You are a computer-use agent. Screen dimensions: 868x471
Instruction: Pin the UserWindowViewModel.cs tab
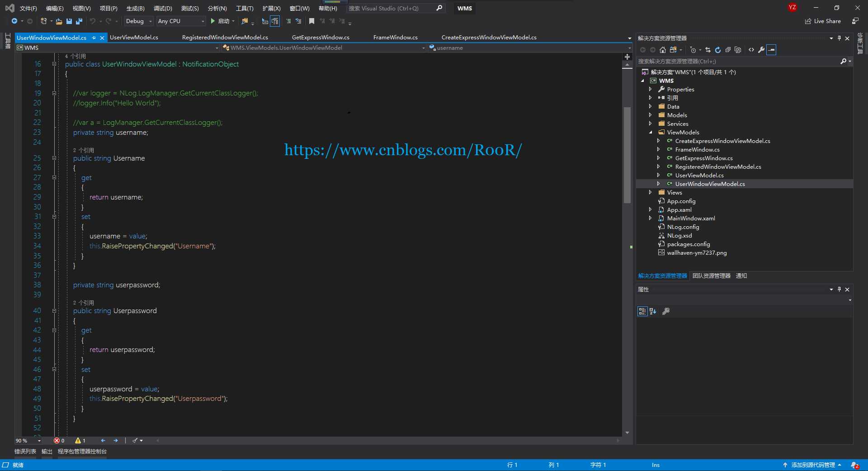pos(94,38)
